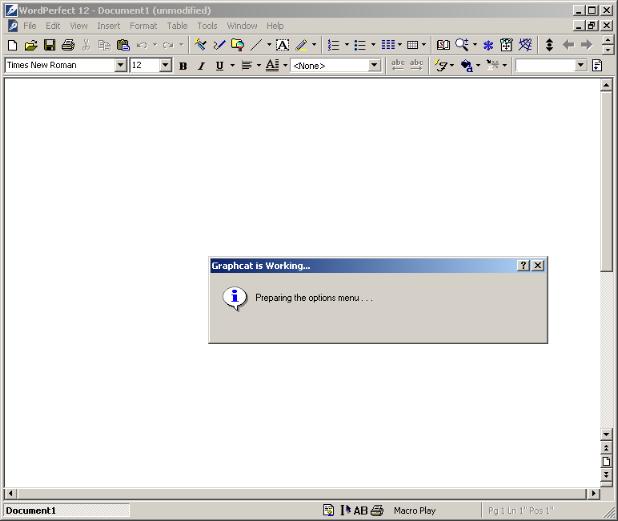Click the columns layout icon
Image resolution: width=618 pixels, height=521 pixels.
[x=388, y=45]
